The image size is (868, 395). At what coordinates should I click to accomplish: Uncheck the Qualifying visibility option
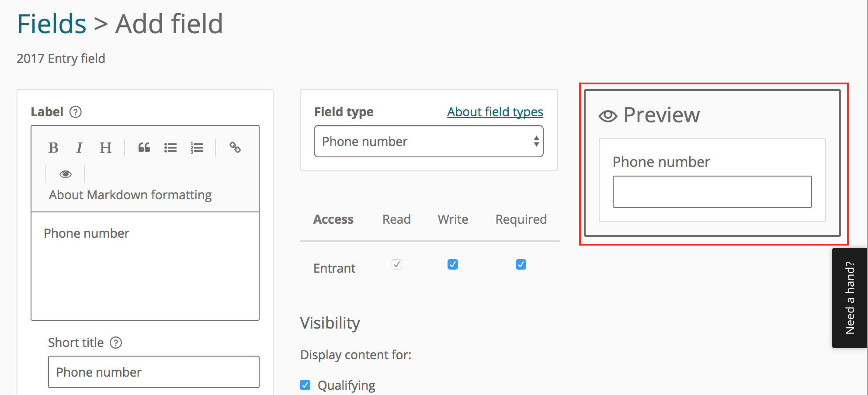click(x=305, y=385)
